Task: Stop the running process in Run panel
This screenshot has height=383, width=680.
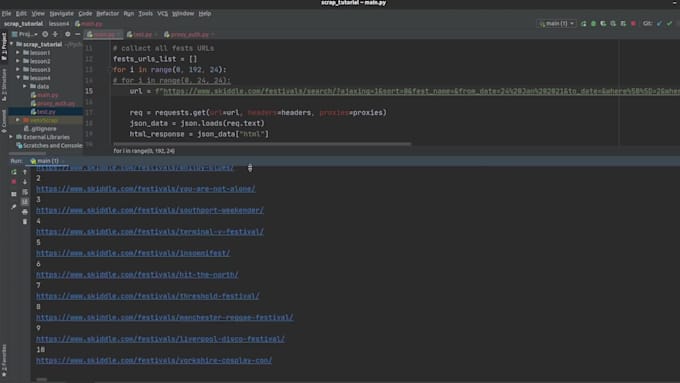Action: click(14, 182)
